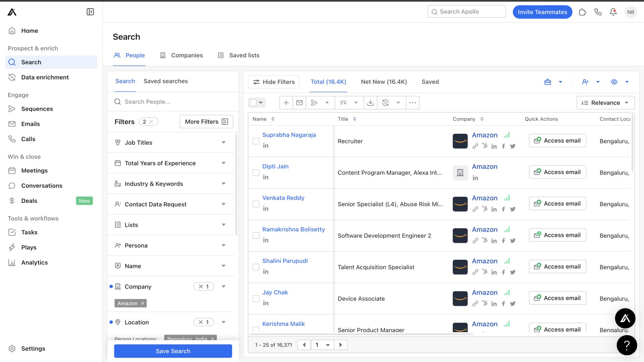The width and height of the screenshot is (644, 362).
Task: Expand the Persona filter
Action: [171, 246]
